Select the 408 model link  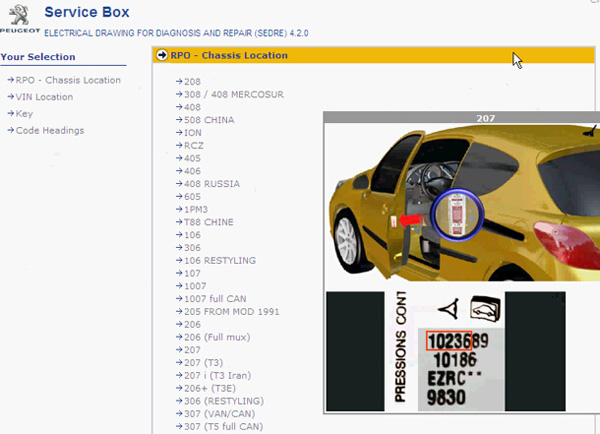pyautogui.click(x=192, y=107)
